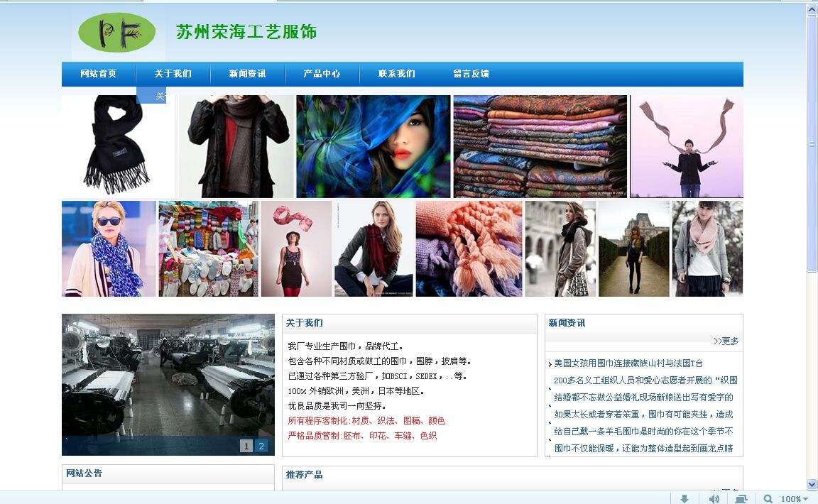Open news link 美国女孩用围巾连接藏族山村

click(x=628, y=363)
